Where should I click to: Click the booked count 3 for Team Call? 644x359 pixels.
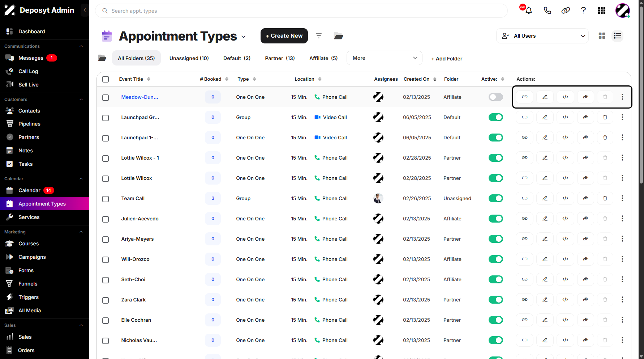click(213, 198)
